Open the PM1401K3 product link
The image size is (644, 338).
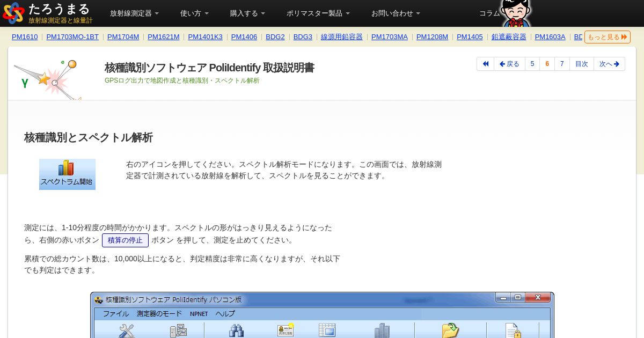[x=205, y=37]
